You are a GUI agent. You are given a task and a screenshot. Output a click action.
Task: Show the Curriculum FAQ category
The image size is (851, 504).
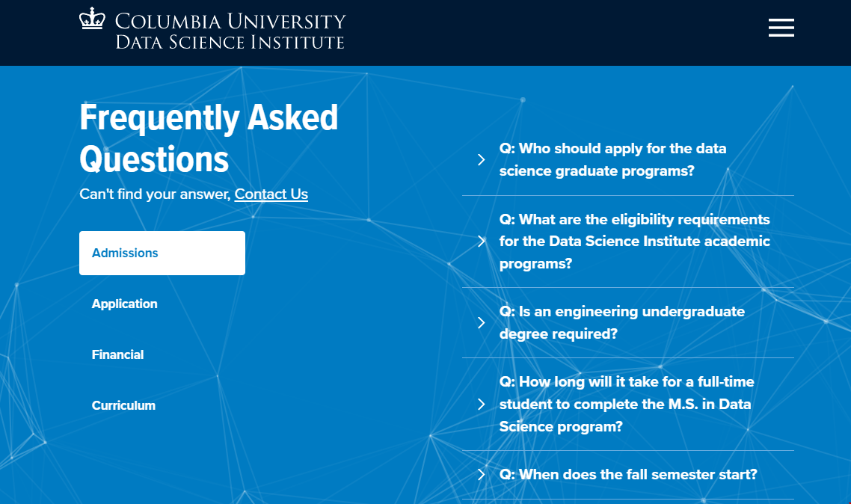(123, 406)
